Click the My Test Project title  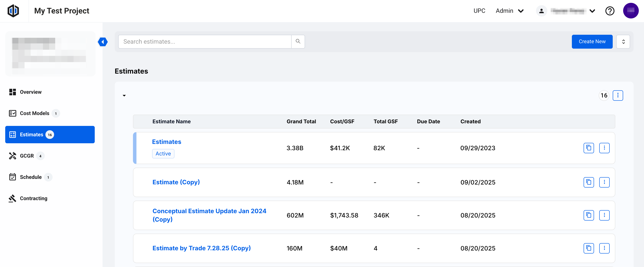pyautogui.click(x=61, y=11)
